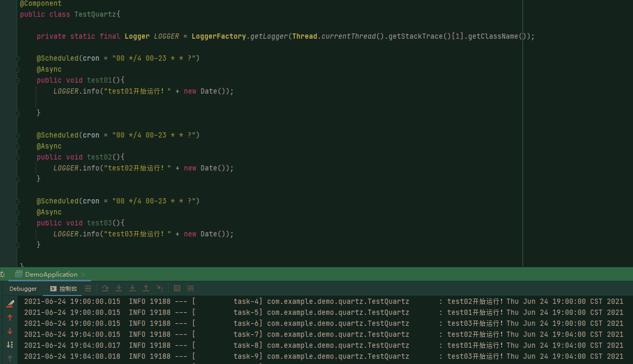The height and width of the screenshot is (364, 633).
Task: Click the @Component annotation
Action: (41, 4)
